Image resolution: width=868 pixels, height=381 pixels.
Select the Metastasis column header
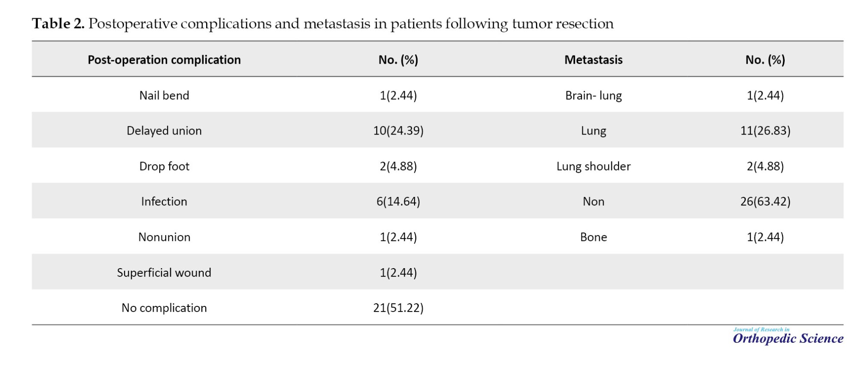click(593, 60)
